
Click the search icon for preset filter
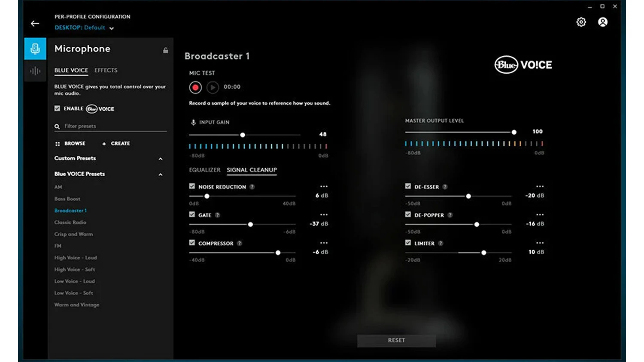point(57,127)
